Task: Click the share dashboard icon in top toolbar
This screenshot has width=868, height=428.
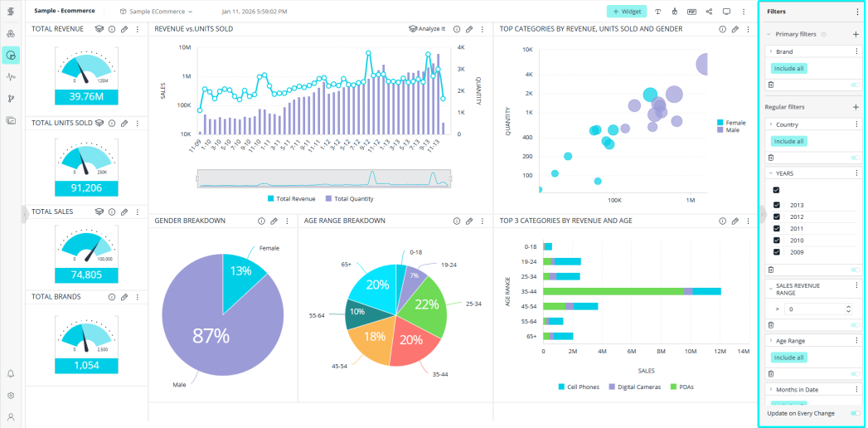Action: (x=709, y=12)
